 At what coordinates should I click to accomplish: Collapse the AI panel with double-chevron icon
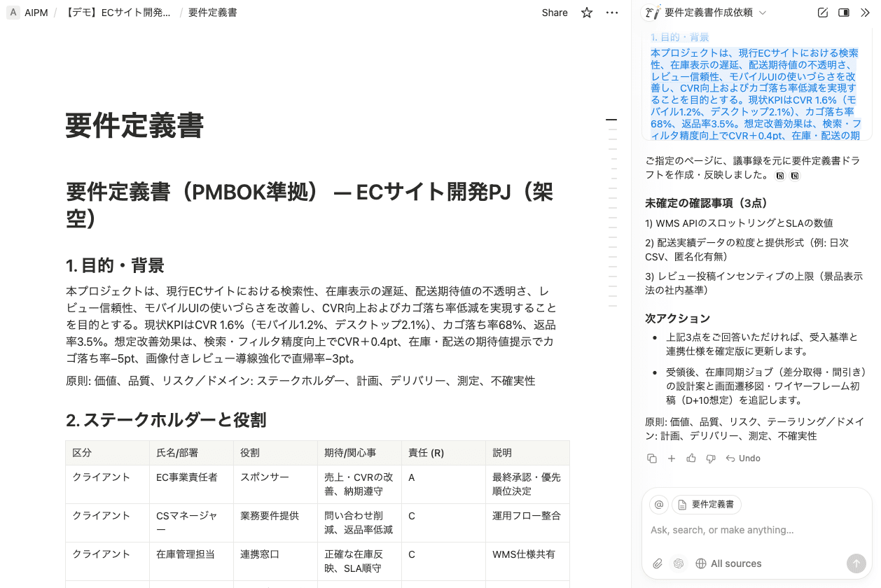pyautogui.click(x=865, y=13)
